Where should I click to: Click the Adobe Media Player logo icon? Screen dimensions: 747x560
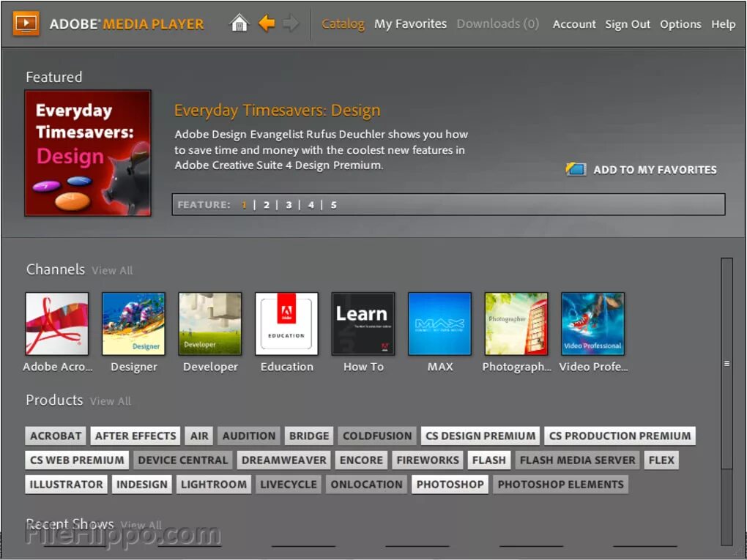tap(26, 23)
